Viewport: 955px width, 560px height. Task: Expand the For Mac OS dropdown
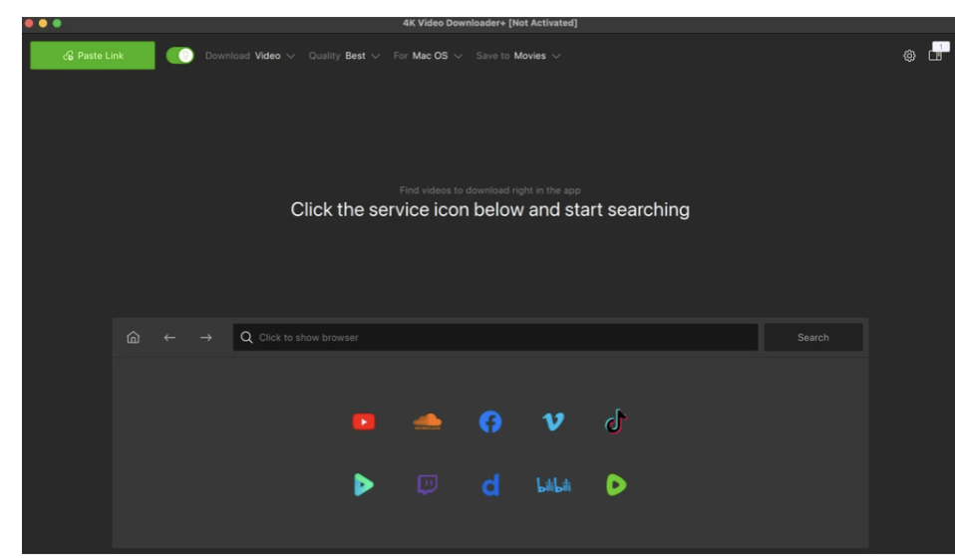tap(428, 56)
